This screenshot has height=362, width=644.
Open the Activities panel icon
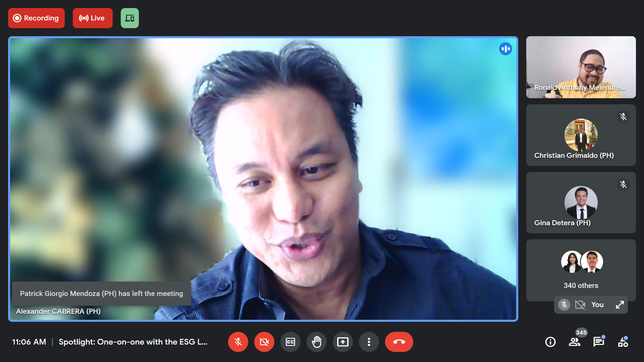point(623,342)
